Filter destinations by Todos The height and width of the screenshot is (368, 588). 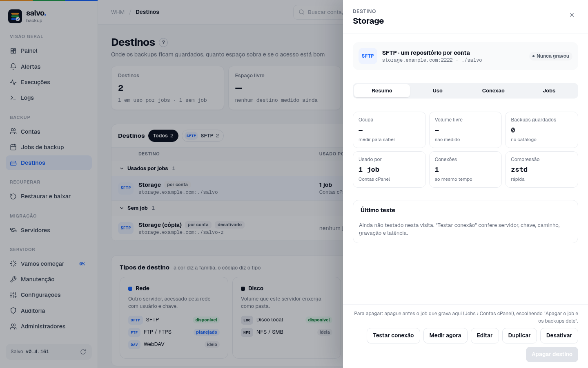pyautogui.click(x=163, y=136)
